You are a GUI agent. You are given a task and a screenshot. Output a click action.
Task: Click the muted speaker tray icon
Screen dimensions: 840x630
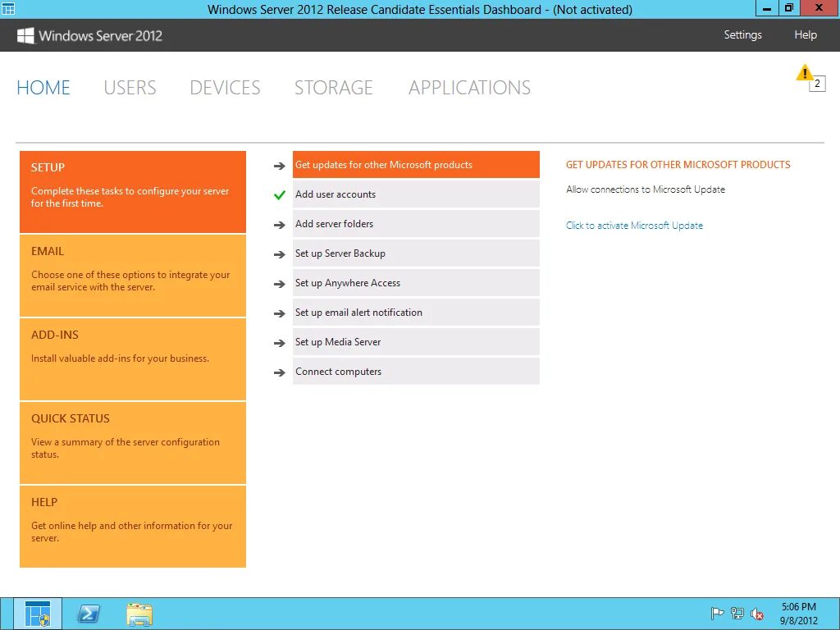pyautogui.click(x=757, y=614)
